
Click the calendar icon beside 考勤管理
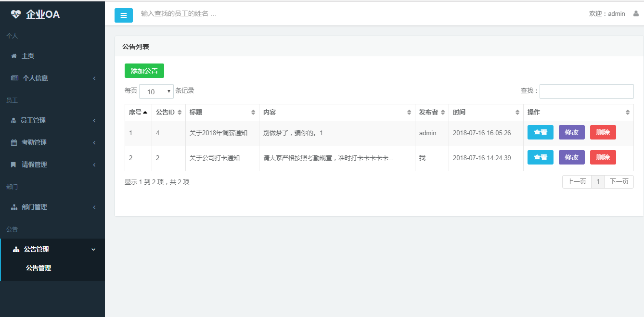point(14,142)
